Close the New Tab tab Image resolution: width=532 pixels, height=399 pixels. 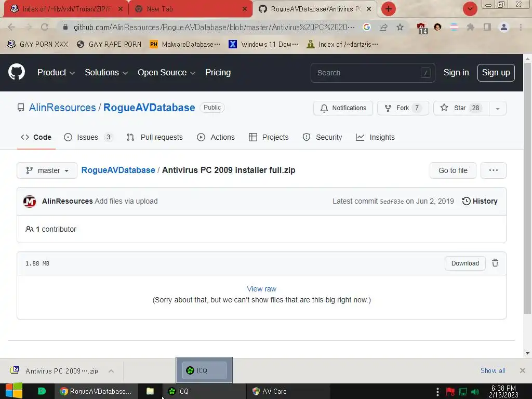point(245,9)
